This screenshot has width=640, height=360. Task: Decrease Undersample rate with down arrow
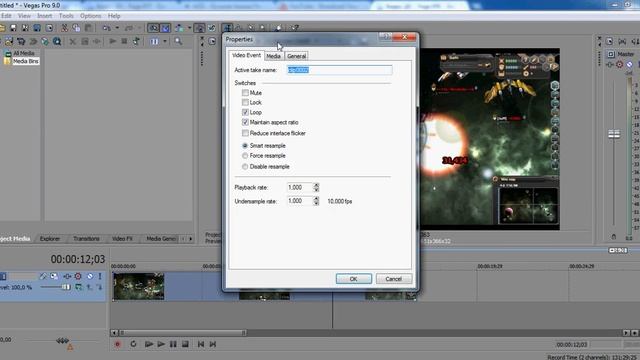316,203
